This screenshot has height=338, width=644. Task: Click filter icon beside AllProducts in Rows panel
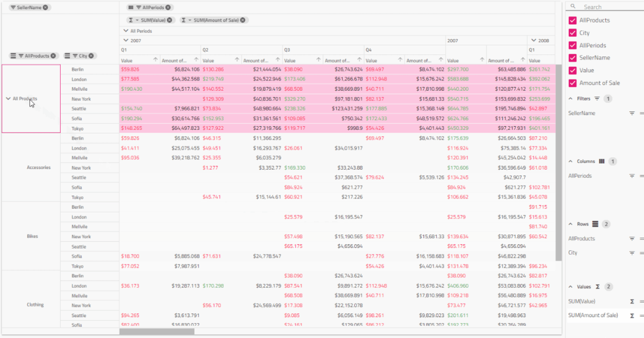[632, 239]
